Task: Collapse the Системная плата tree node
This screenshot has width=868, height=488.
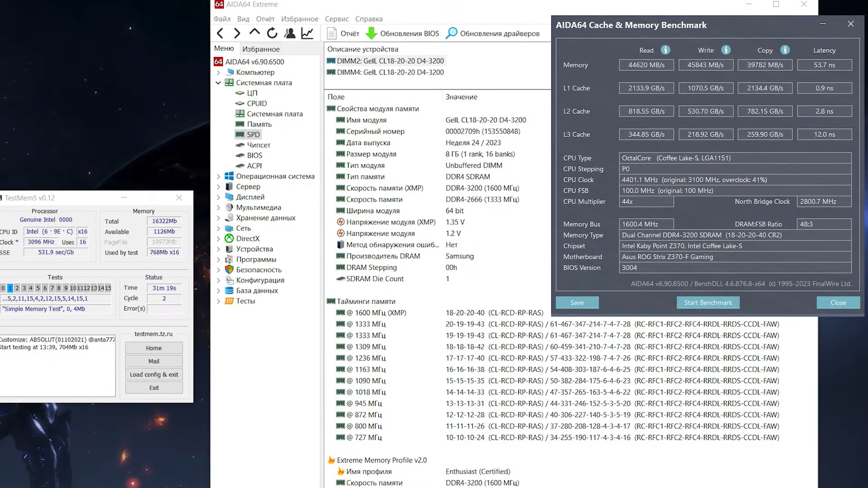Action: [219, 83]
